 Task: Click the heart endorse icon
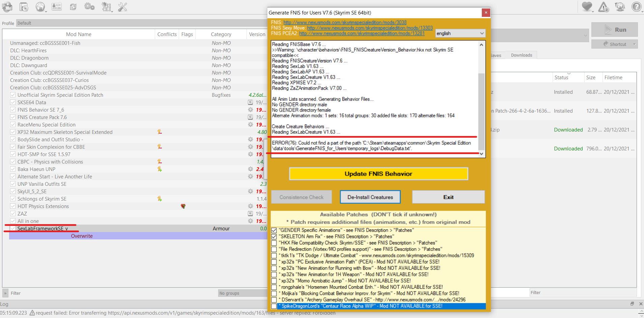[x=587, y=6]
